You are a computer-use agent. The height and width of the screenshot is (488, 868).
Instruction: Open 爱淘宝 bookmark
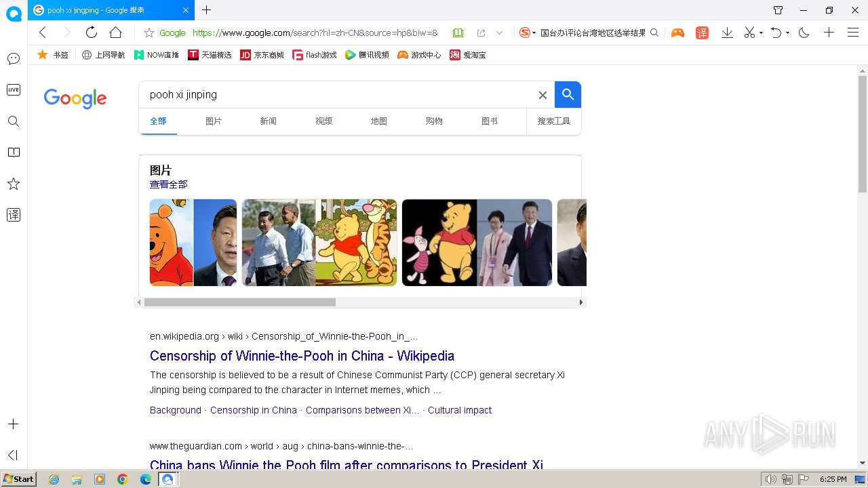(468, 55)
